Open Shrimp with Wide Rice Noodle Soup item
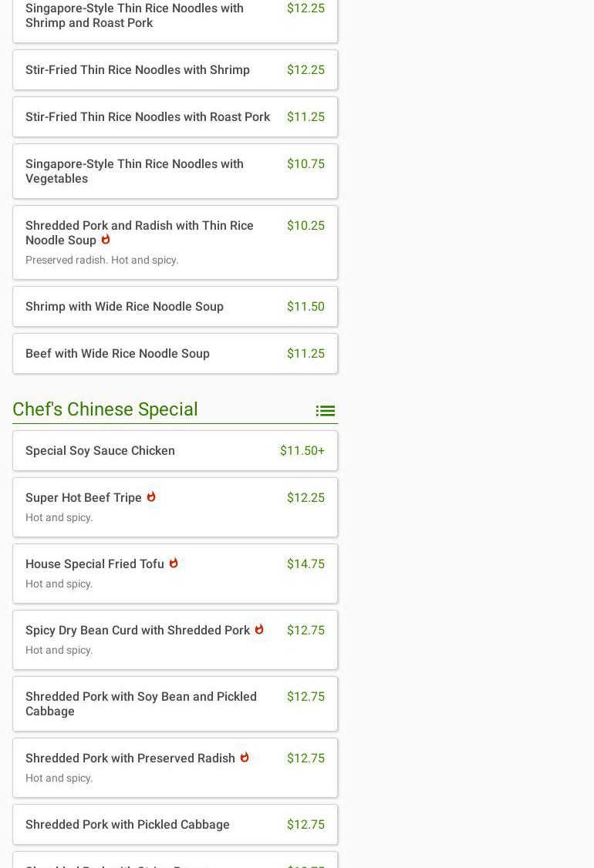Screen dimensions: 594x868 click(124, 307)
